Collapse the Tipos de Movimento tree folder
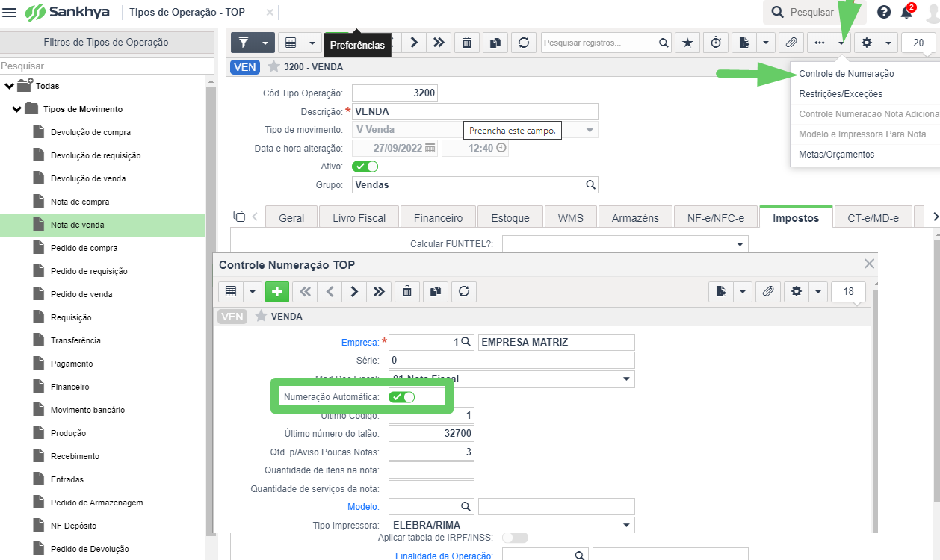The width and height of the screenshot is (940, 560). (17, 109)
